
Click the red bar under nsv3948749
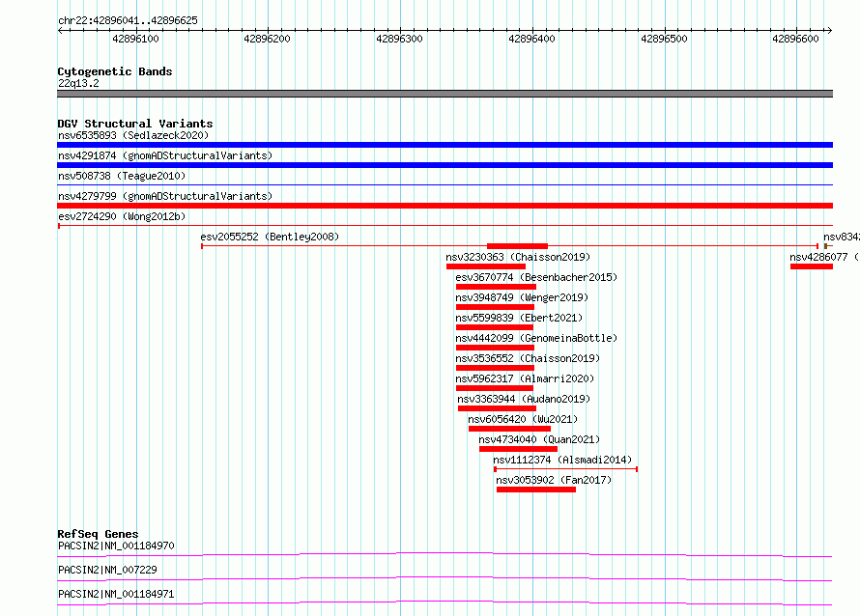(x=495, y=307)
